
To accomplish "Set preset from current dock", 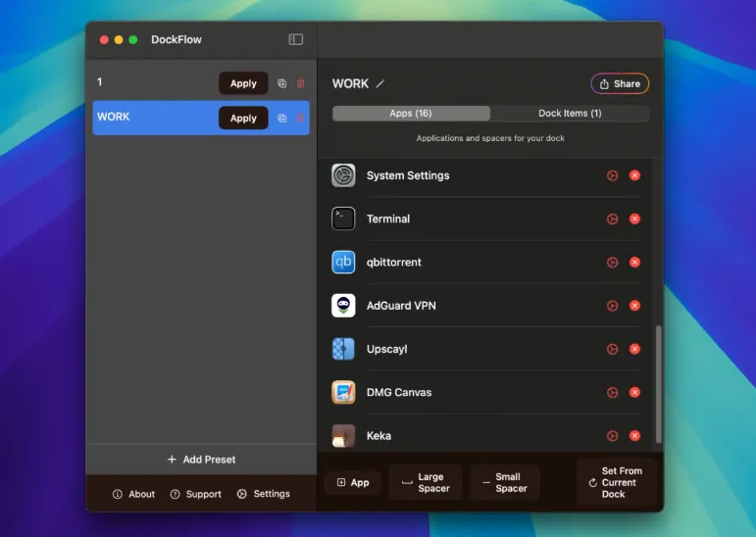I will 616,482.
